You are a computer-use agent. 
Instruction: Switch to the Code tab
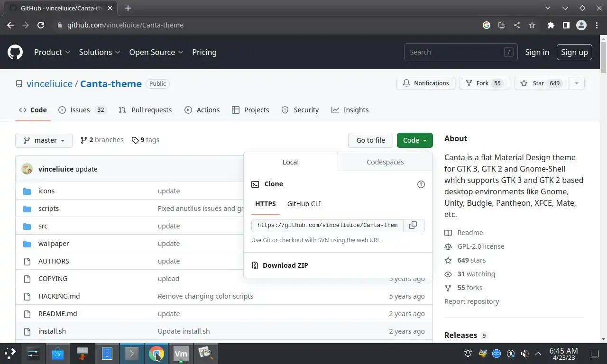[33, 110]
